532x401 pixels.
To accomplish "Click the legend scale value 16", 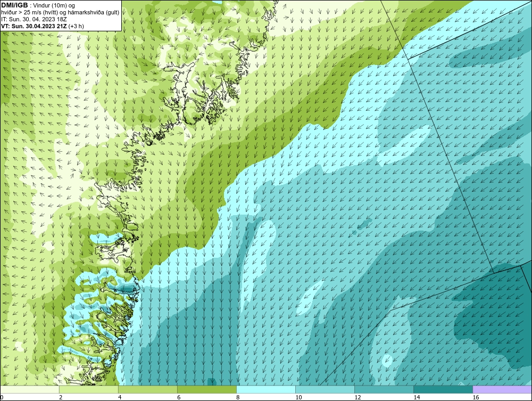I will point(476,397).
